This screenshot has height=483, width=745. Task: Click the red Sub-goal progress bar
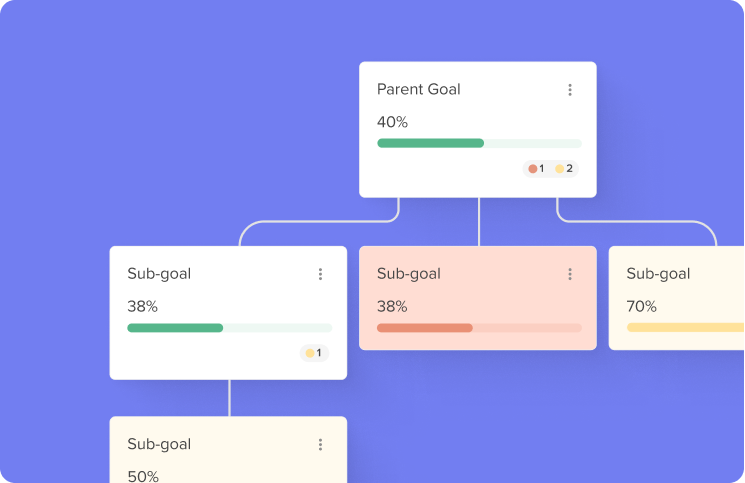479,328
